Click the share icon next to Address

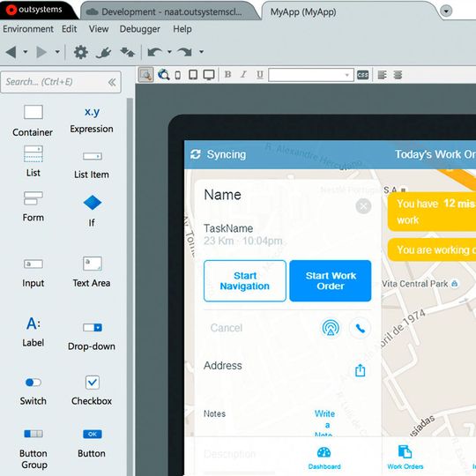click(361, 370)
